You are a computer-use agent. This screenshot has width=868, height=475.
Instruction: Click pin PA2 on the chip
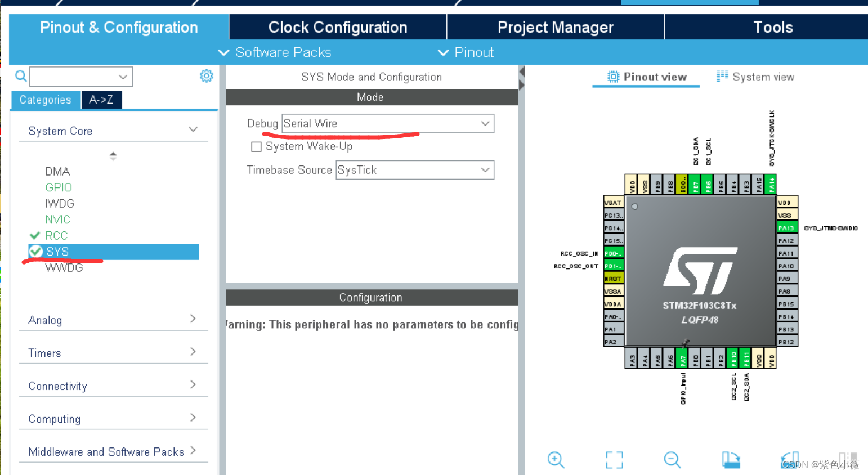(614, 342)
